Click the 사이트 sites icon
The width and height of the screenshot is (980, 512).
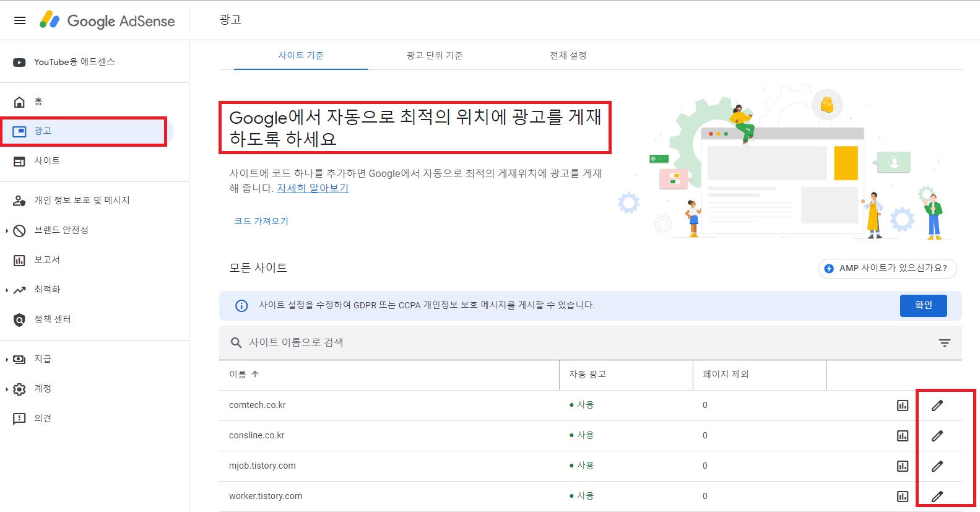19,162
